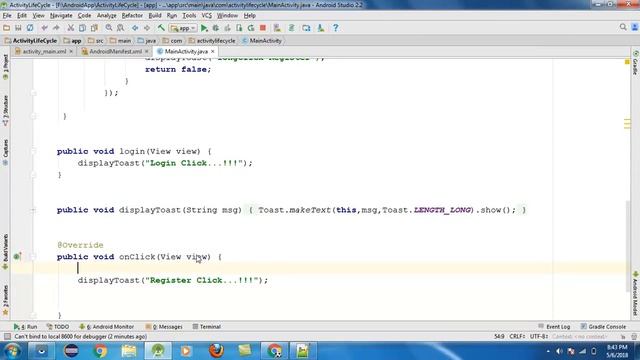Collapse the login method fold marker

(x=33, y=151)
